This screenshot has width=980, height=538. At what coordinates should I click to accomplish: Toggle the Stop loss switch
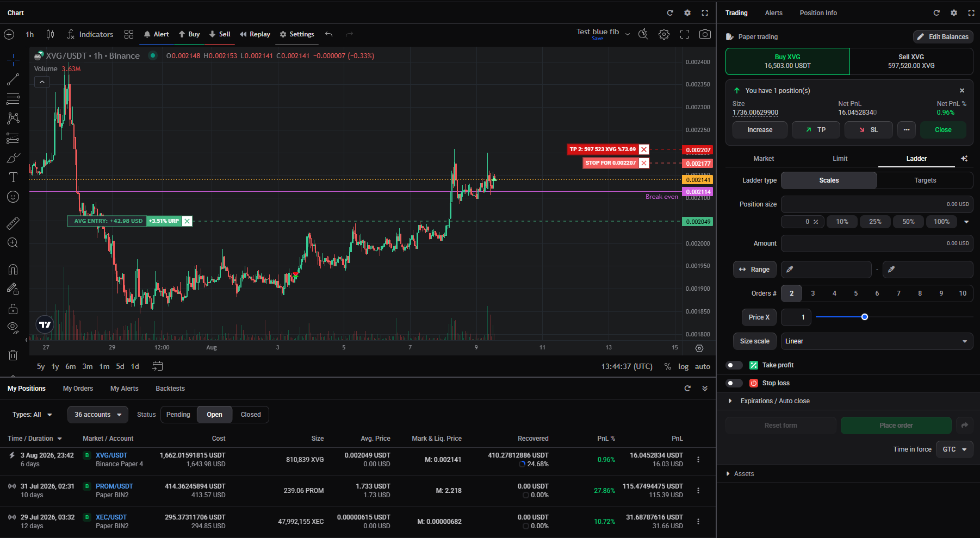734,383
